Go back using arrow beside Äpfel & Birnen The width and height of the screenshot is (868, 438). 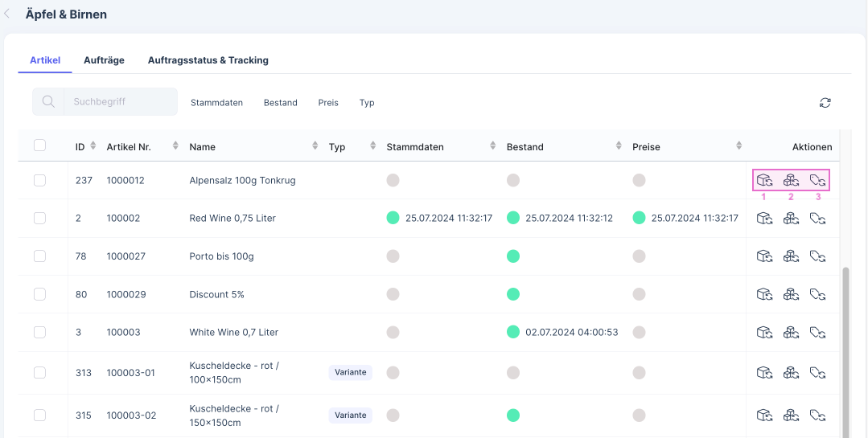click(8, 14)
